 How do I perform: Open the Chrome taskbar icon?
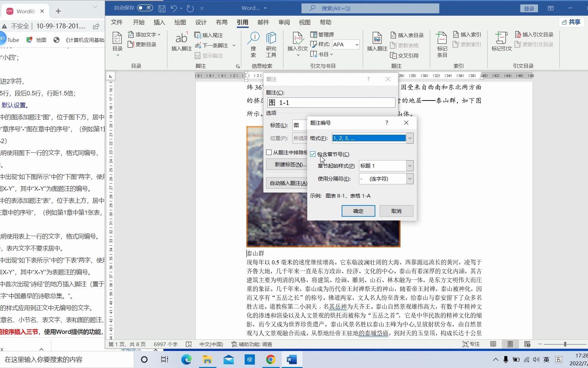[x=271, y=359]
